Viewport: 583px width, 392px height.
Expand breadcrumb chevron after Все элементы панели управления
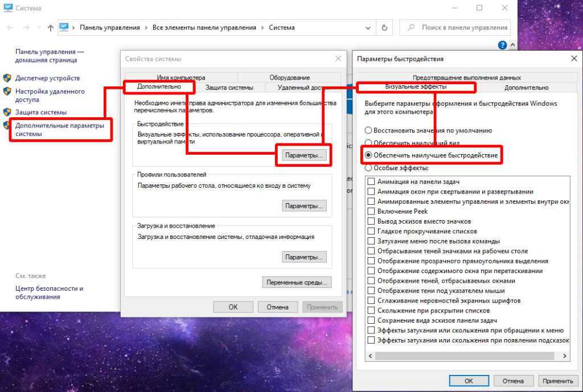pyautogui.click(x=262, y=27)
